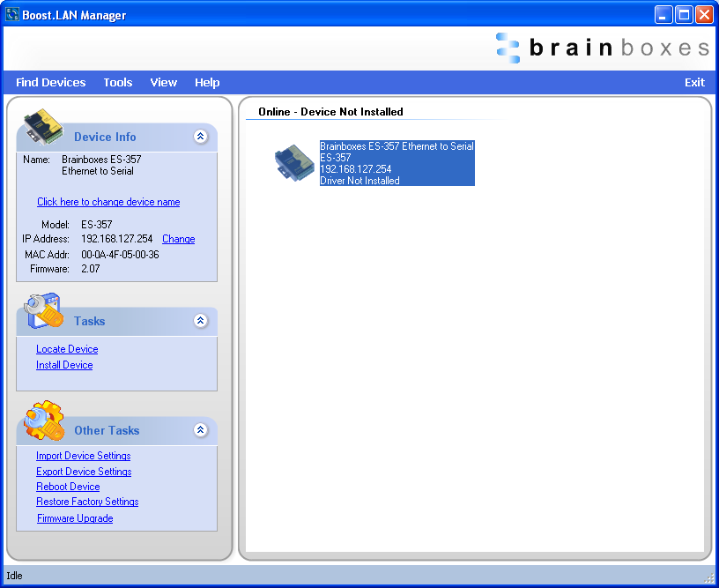Click Change next to the IP Address
719x588 pixels.
click(178, 239)
